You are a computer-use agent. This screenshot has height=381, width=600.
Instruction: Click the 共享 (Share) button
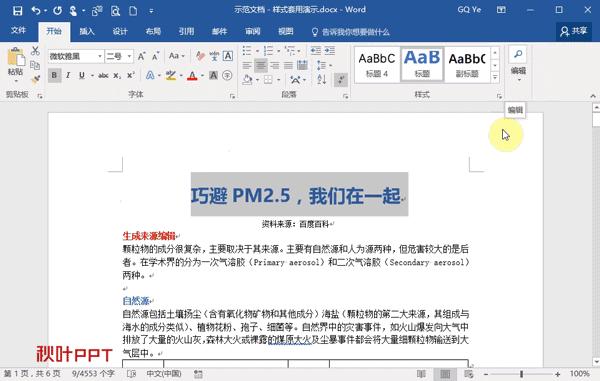click(x=574, y=31)
